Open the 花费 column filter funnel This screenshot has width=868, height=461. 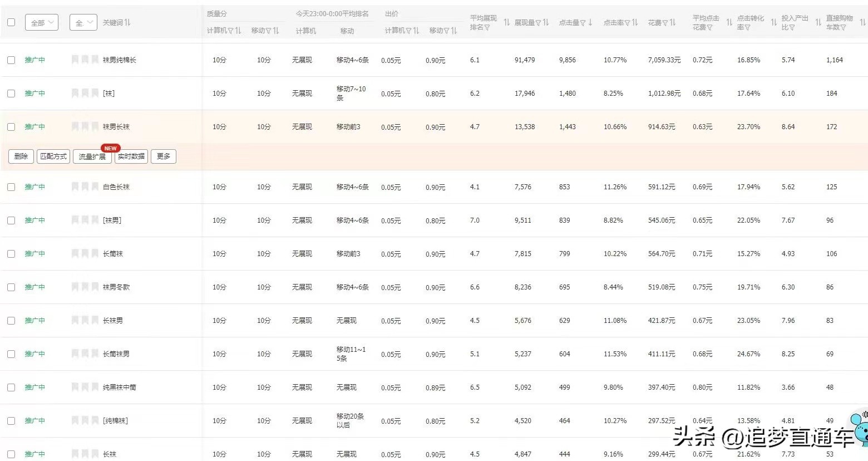(665, 23)
